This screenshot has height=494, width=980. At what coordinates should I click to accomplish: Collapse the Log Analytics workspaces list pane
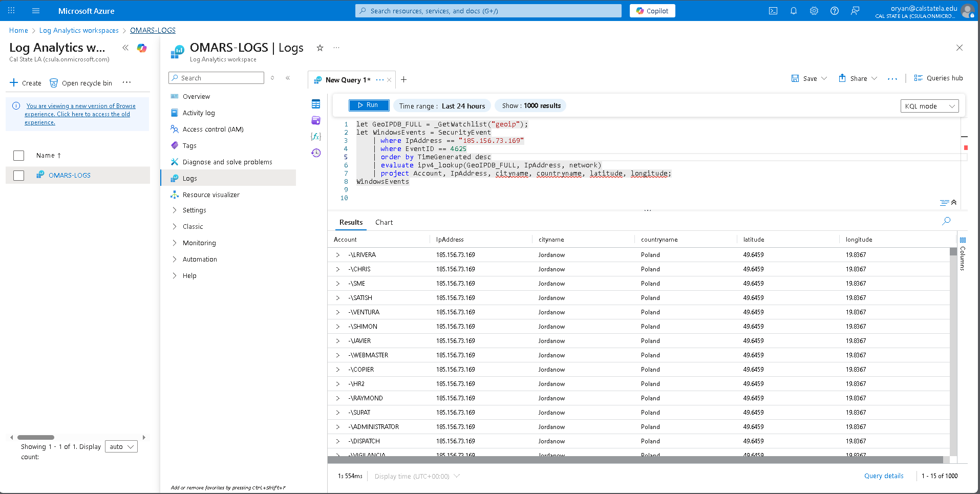[125, 48]
